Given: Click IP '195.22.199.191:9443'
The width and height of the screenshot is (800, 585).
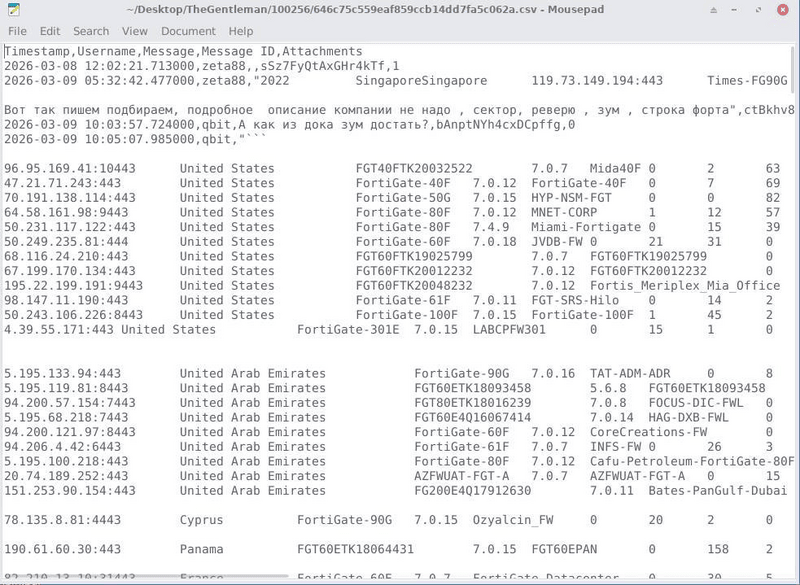Looking at the screenshot, I should (x=73, y=286).
